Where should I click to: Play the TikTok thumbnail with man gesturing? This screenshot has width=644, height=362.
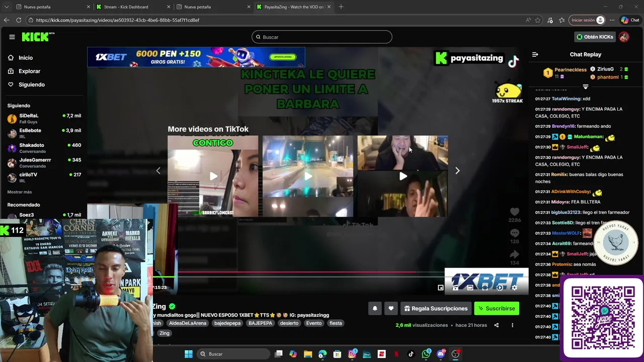pos(403,176)
